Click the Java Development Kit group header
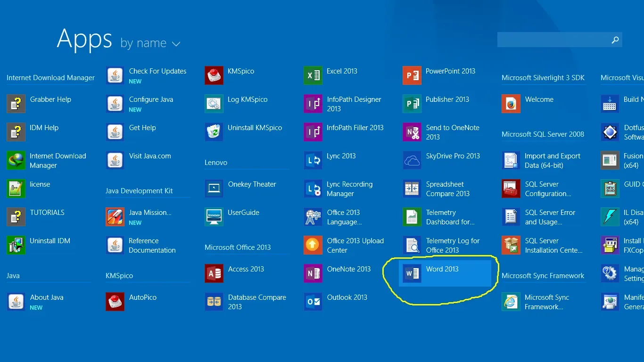644x362 pixels. coord(139,191)
